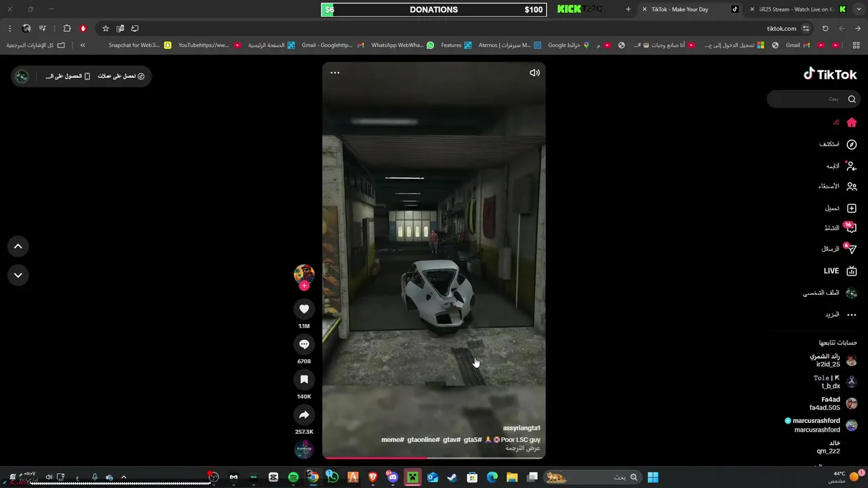Open the For You home icon
The image size is (868, 488).
(852, 123)
